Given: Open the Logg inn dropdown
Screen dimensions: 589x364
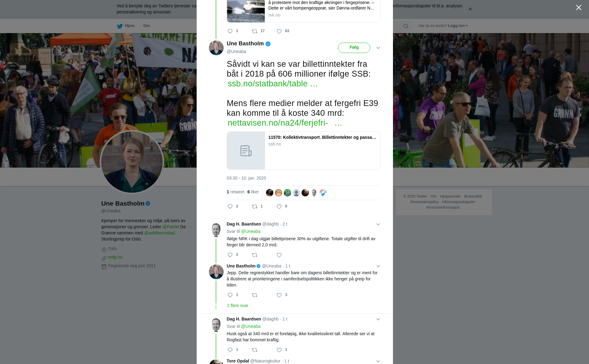Looking at the screenshot, I should [x=458, y=26].
